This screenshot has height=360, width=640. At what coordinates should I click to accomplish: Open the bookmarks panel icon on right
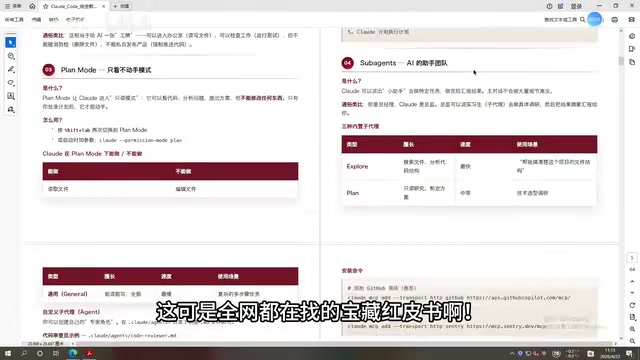pyautogui.click(x=632, y=49)
